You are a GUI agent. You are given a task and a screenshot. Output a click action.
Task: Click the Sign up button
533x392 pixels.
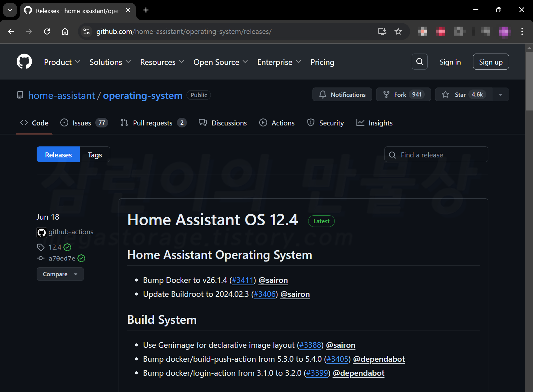point(491,62)
